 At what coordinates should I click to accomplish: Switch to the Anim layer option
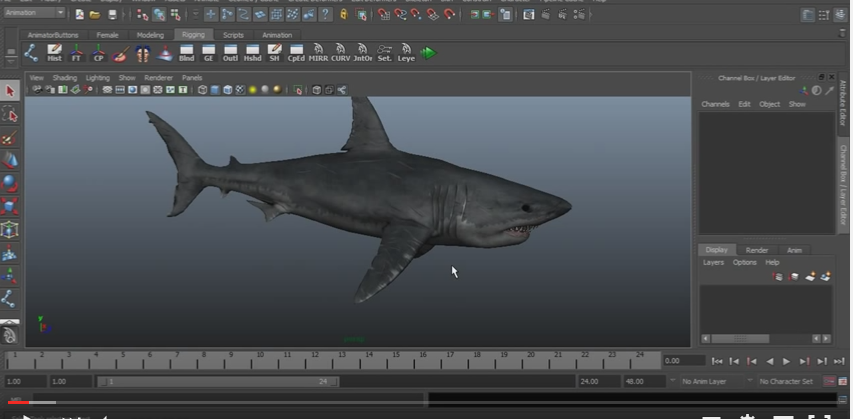(794, 250)
